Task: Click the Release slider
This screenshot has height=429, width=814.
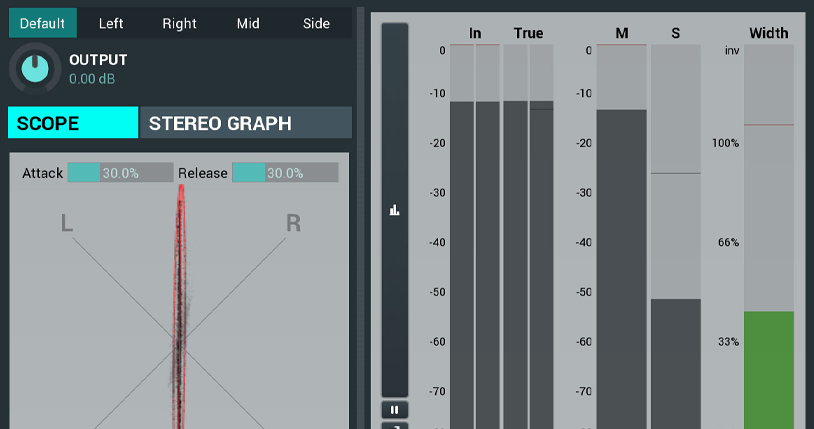Action: [x=285, y=173]
